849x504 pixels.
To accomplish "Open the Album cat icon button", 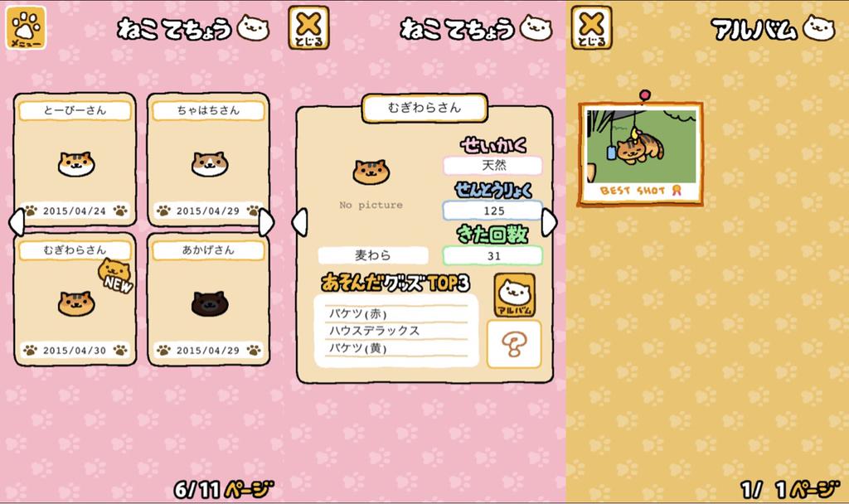I will pyautogui.click(x=514, y=295).
